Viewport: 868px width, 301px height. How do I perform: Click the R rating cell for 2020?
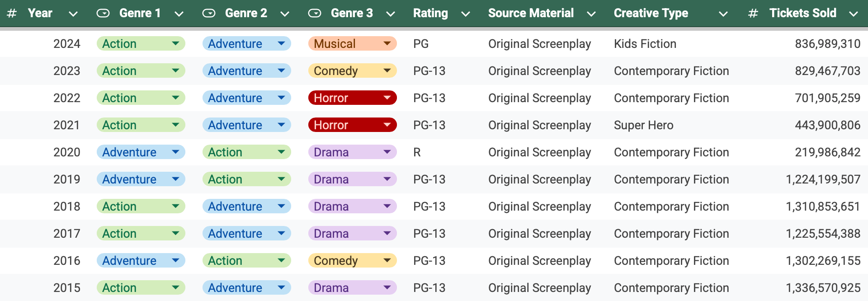(417, 152)
